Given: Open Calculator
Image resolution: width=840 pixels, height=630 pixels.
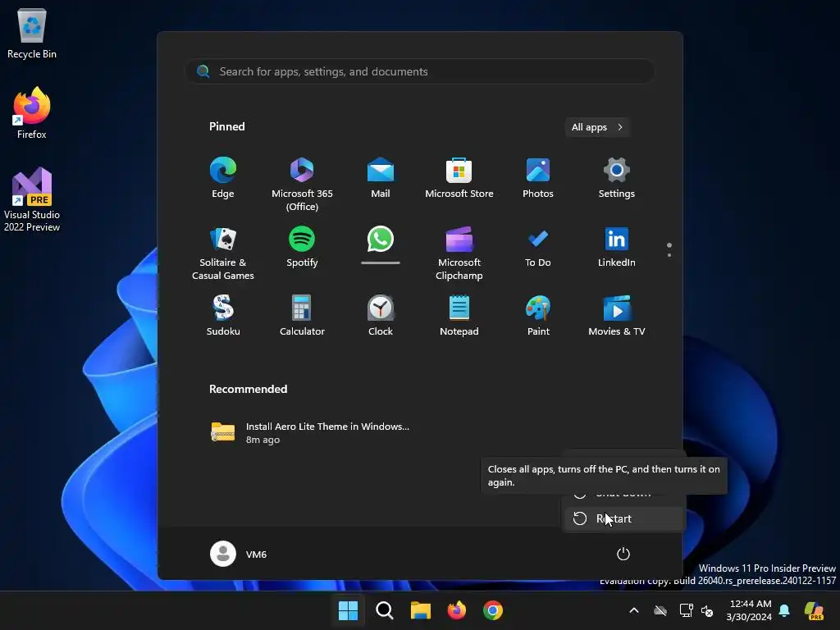Looking at the screenshot, I should pyautogui.click(x=302, y=316).
